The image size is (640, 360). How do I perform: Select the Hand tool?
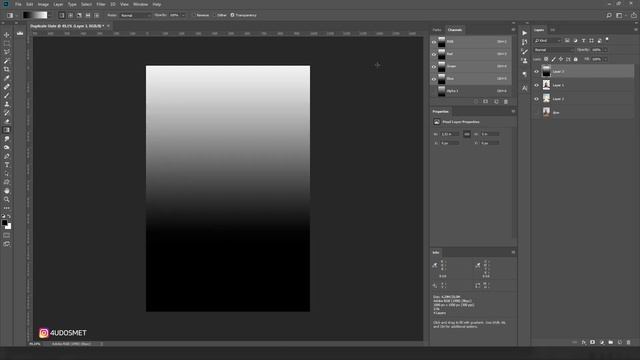pos(7,191)
